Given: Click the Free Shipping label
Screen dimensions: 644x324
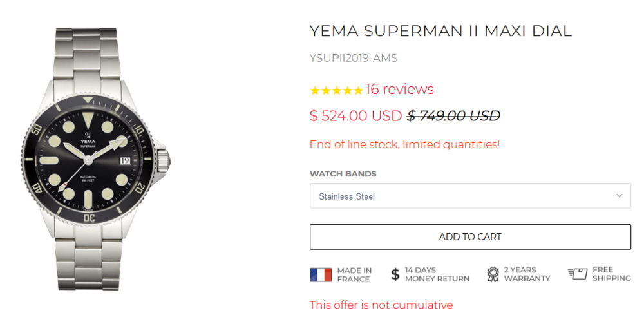Looking at the screenshot, I should pyautogui.click(x=611, y=274).
